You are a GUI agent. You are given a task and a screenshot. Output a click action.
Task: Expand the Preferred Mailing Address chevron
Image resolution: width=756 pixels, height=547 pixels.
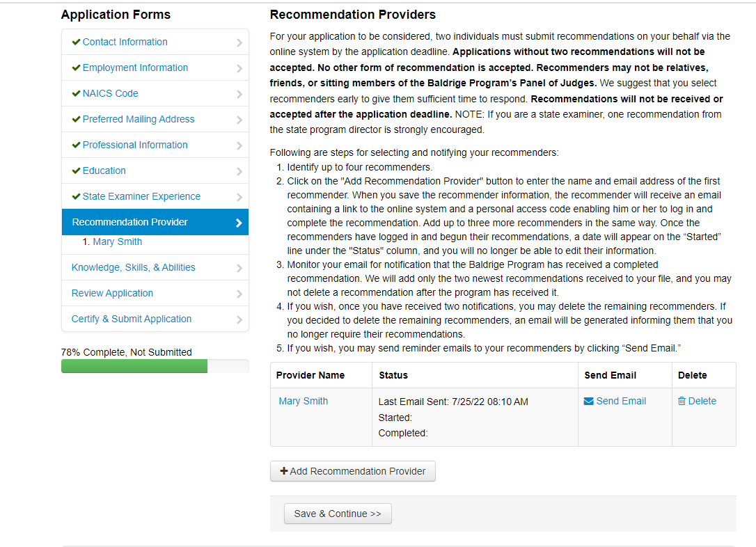[239, 120]
